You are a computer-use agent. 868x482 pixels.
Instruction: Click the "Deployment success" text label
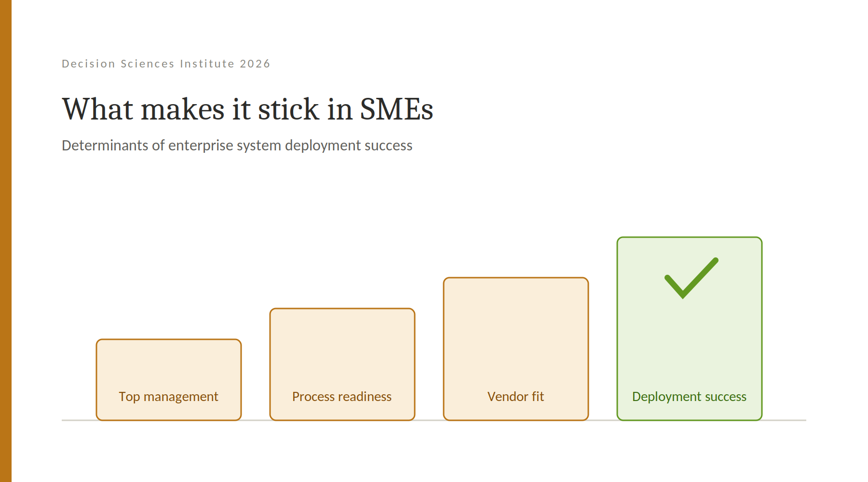(690, 397)
